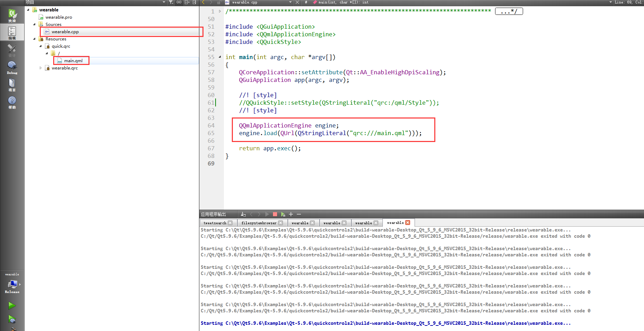Collapse the '/' prefix folder
Image resolution: width=644 pixels, height=331 pixels.
[x=47, y=53]
